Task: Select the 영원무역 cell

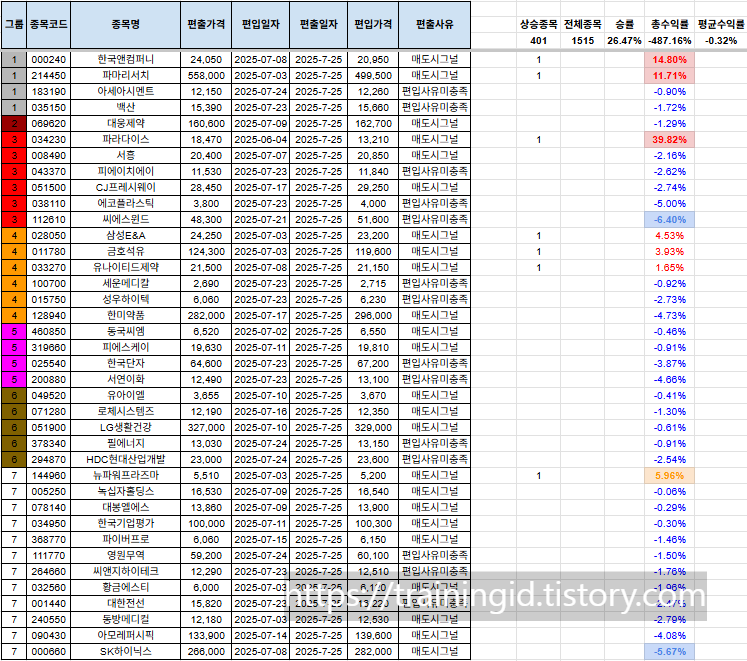Action: [x=126, y=556]
